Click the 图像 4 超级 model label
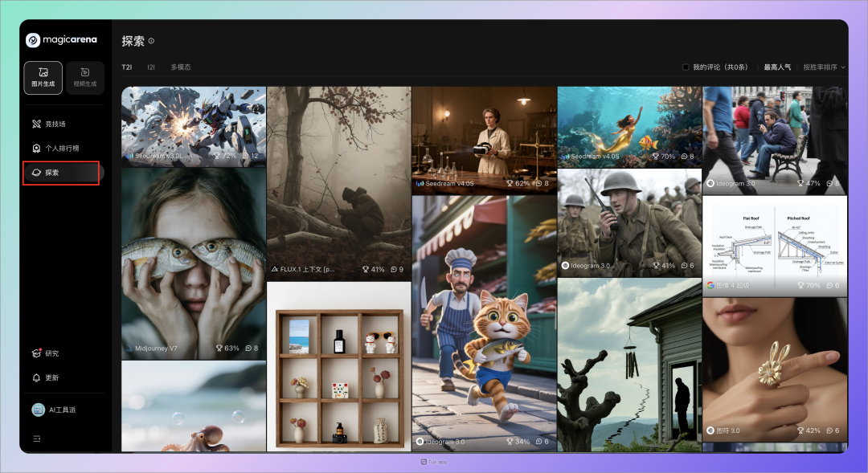 [x=732, y=285]
